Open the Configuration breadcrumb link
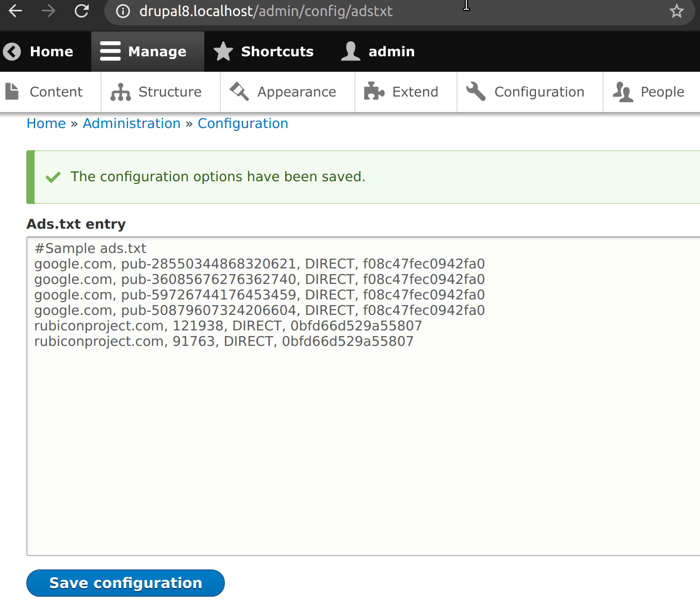The width and height of the screenshot is (700, 604). point(243,123)
